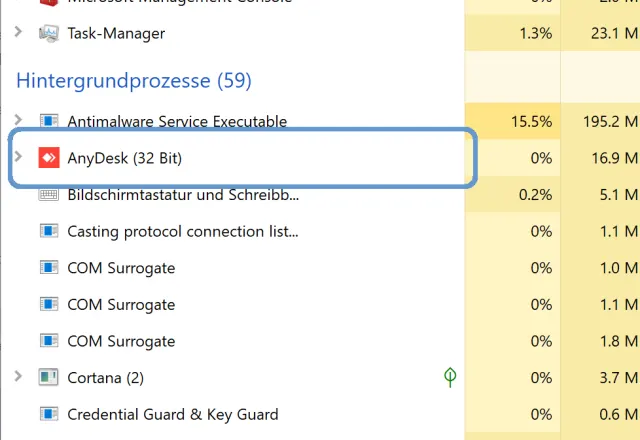
Task: Click the Casting protocol connection listener icon
Action: click(49, 231)
